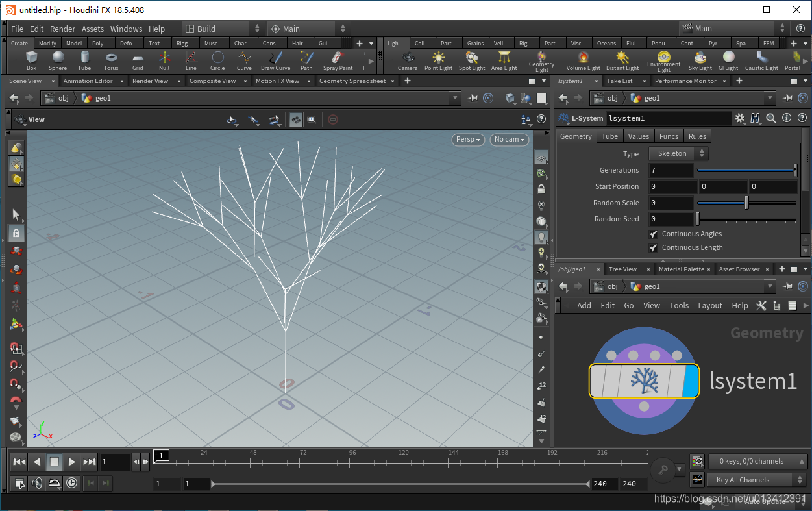Create an Environment Light
The width and height of the screenshot is (812, 511).
point(663,62)
